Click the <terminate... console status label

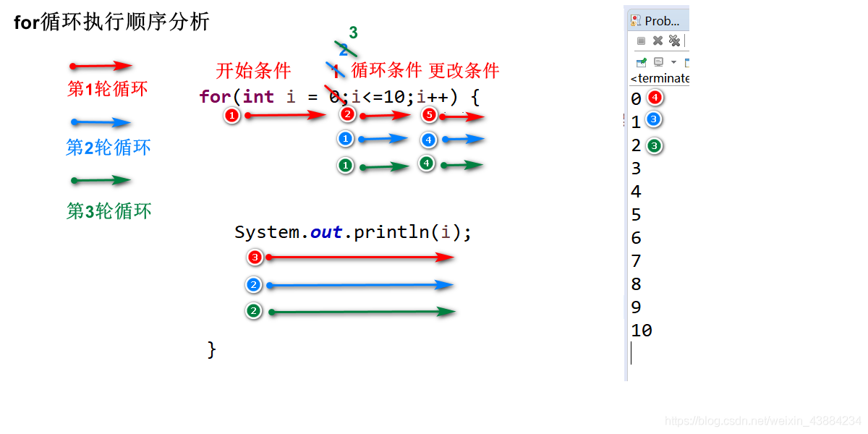click(660, 78)
